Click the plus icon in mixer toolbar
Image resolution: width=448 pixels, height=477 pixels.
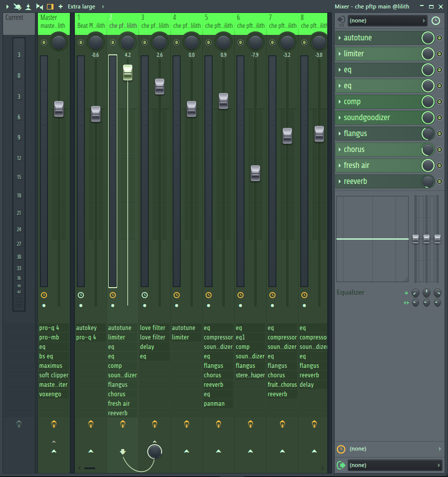tap(60, 6)
